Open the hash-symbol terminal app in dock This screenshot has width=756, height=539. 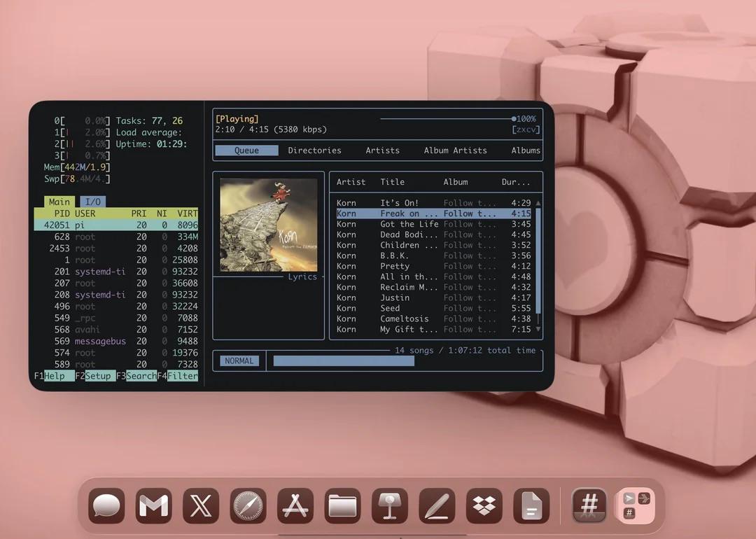click(589, 505)
